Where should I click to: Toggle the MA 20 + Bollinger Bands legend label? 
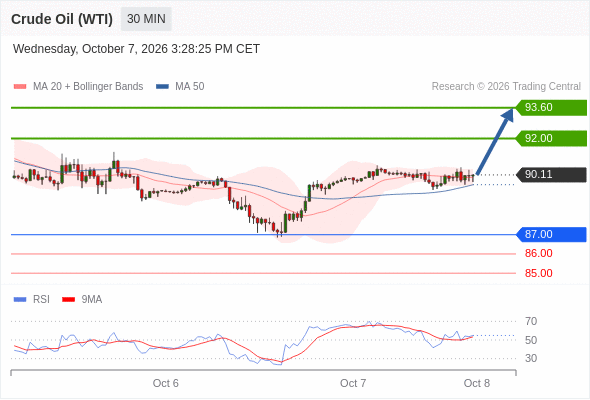click(x=88, y=87)
